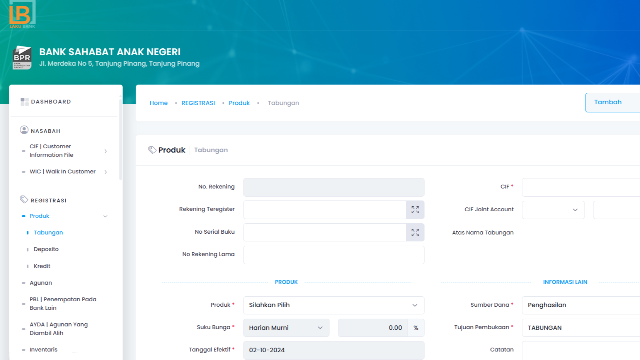Open the Suku Bunga Harian Murni dropdown

point(286,328)
